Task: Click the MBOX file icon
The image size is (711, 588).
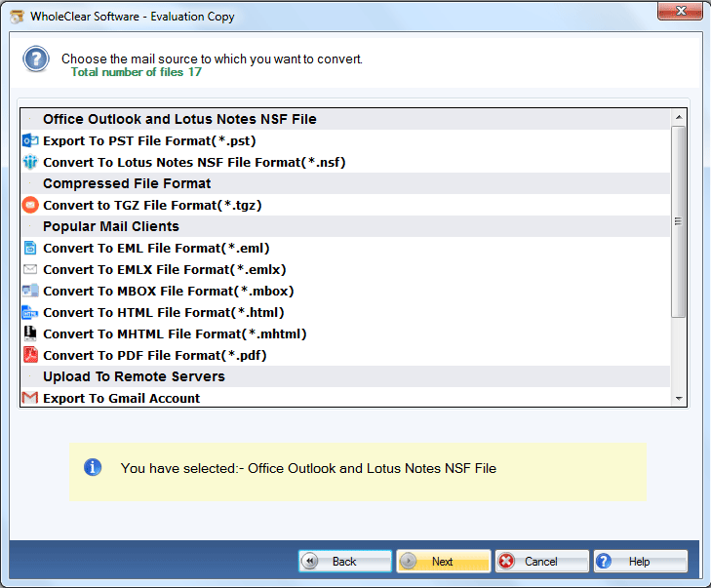Action: point(30,291)
